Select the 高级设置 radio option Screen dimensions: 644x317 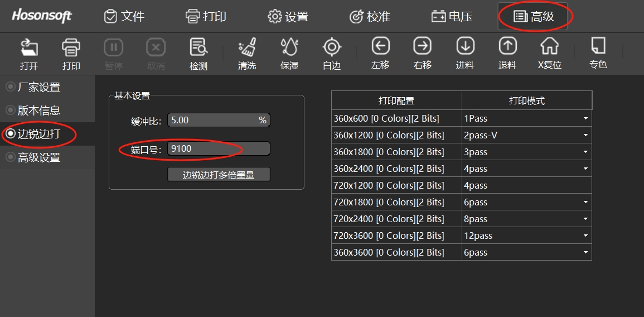point(11,157)
